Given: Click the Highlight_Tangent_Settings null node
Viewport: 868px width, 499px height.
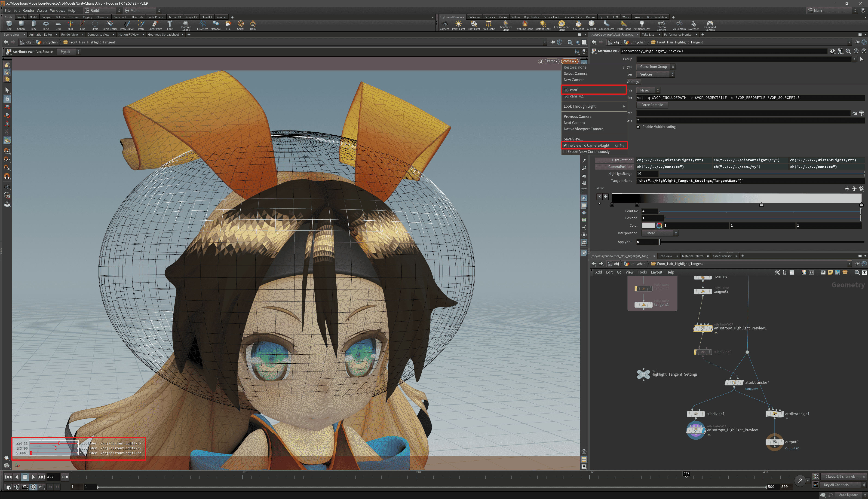Looking at the screenshot, I should pyautogui.click(x=643, y=374).
